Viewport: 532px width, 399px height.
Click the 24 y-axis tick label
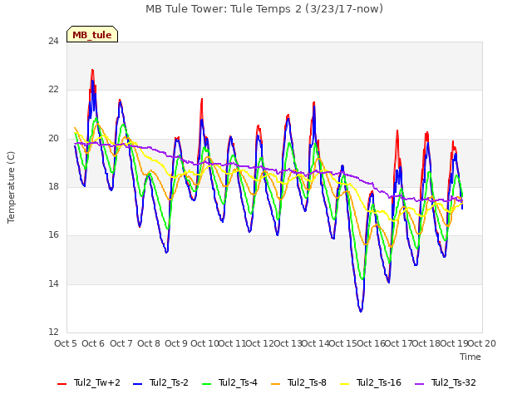(x=53, y=41)
